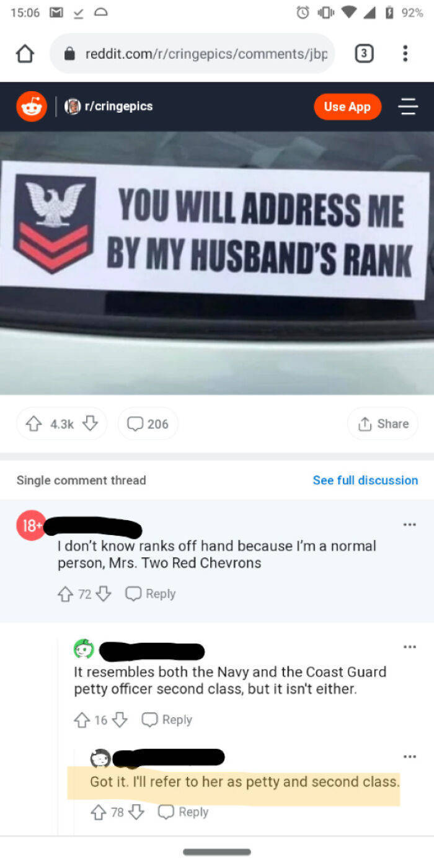Open the 206 comments button
The height and width of the screenshot is (868, 434).
(x=148, y=424)
